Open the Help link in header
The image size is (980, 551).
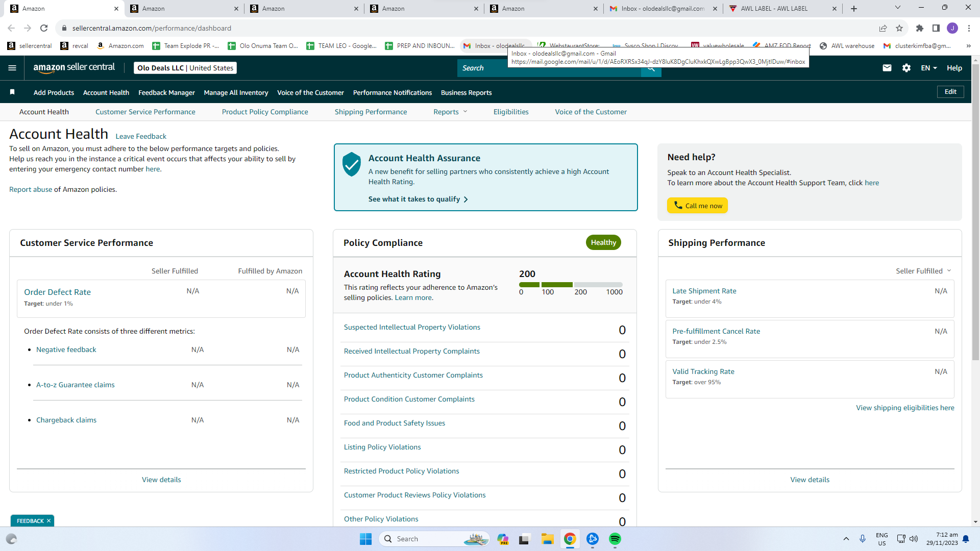(954, 68)
